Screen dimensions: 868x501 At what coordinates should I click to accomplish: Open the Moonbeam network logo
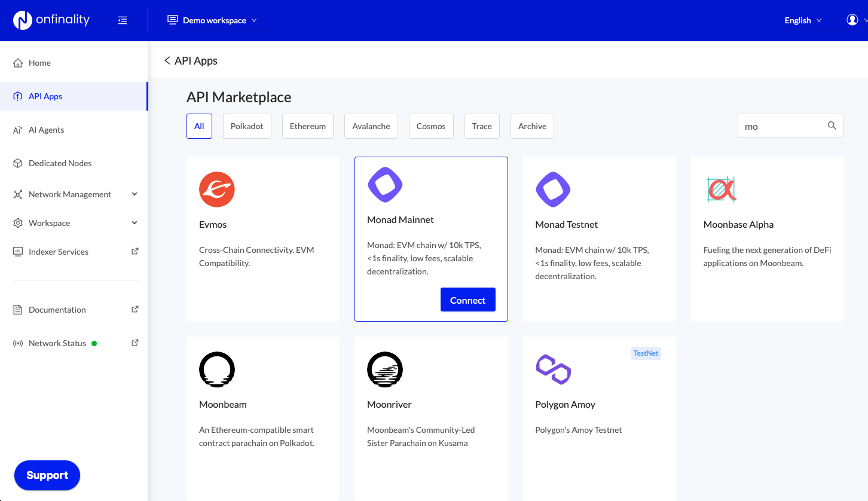[216, 369]
